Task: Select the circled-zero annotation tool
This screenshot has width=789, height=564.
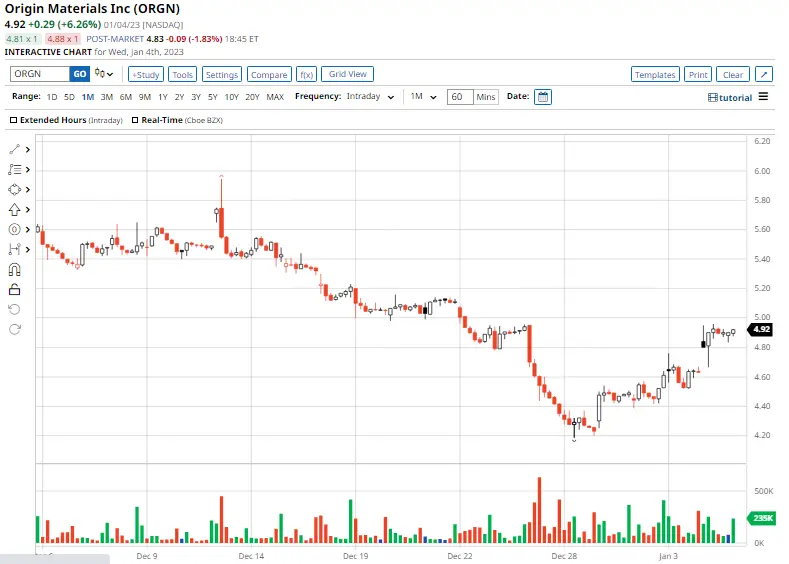Action: [x=15, y=229]
